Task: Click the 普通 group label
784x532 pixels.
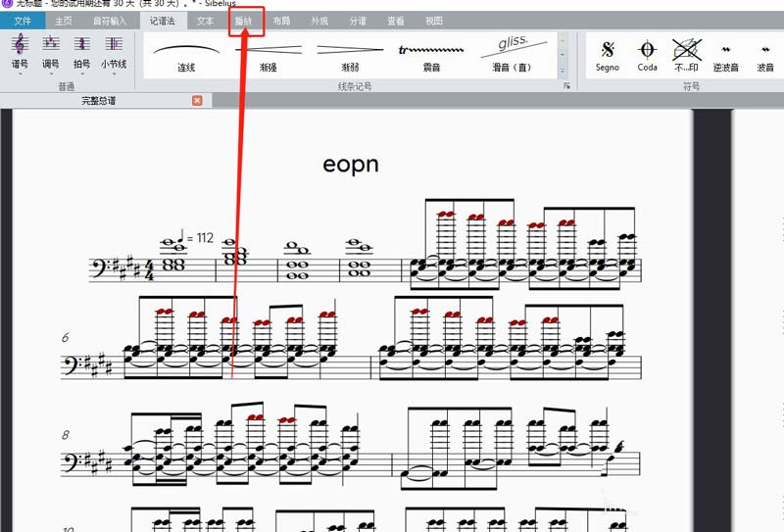Action: click(67, 86)
